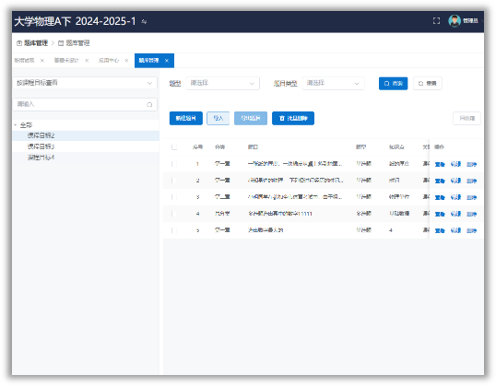
Task: Open the 题型 请选择 dropdown
Action: tap(222, 83)
